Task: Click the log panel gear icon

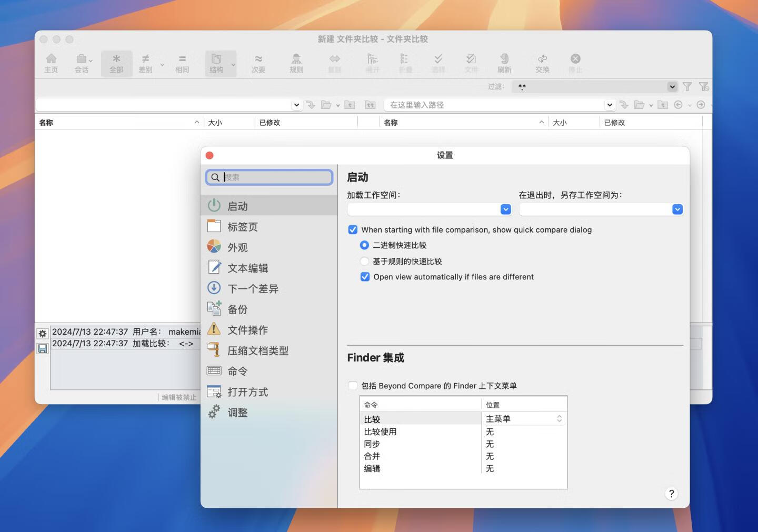Action: pos(43,334)
